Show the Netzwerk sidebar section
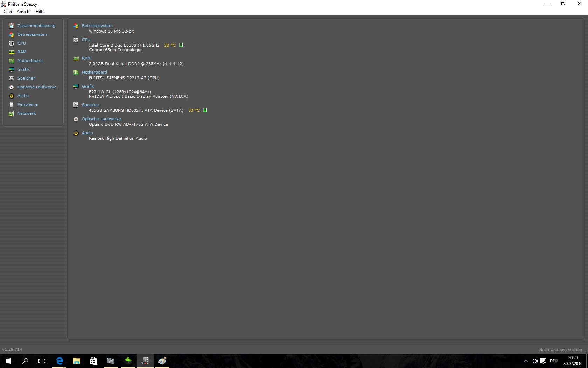This screenshot has height=368, width=588. 27,113
